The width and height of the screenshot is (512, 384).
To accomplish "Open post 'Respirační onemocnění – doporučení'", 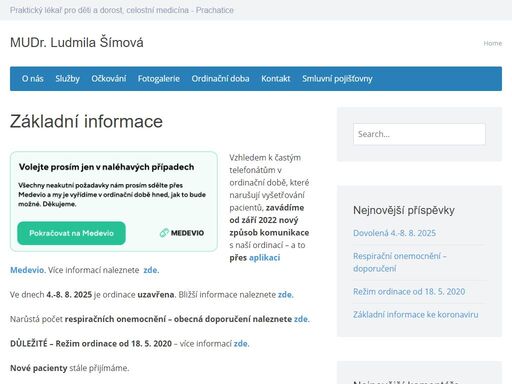I will tap(400, 262).
